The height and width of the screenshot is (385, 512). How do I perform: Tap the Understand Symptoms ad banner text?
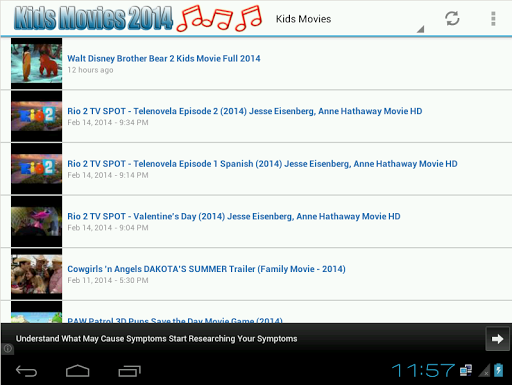pos(156,339)
